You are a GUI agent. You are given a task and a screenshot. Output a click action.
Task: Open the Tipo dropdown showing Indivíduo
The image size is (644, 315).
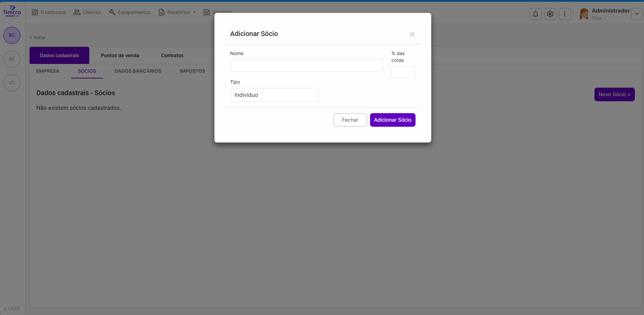[x=274, y=95]
